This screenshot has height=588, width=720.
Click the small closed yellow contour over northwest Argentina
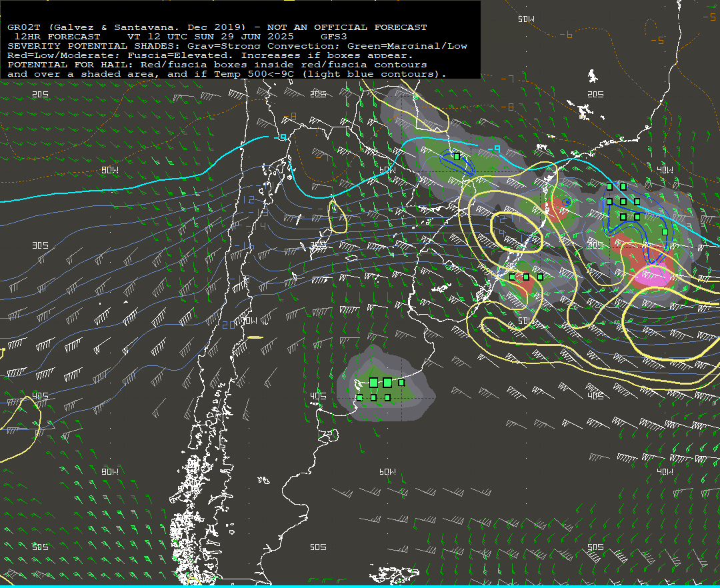[x=339, y=215]
